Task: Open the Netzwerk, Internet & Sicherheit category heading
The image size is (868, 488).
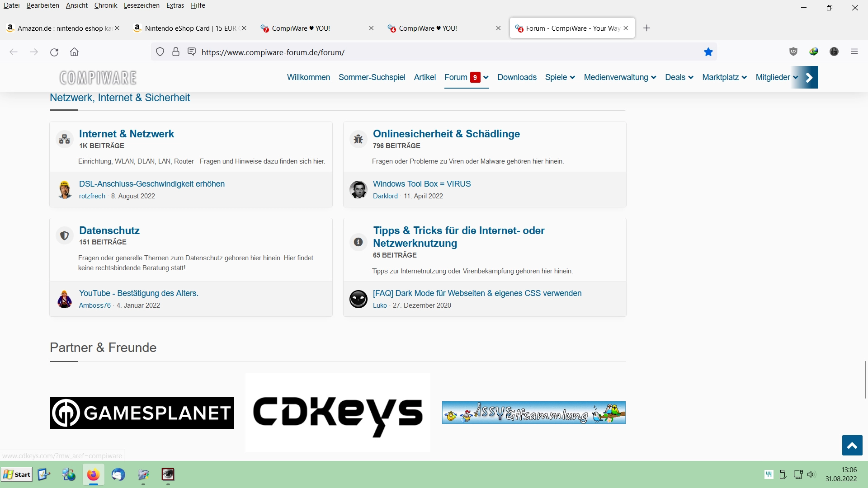Action: coord(120,98)
